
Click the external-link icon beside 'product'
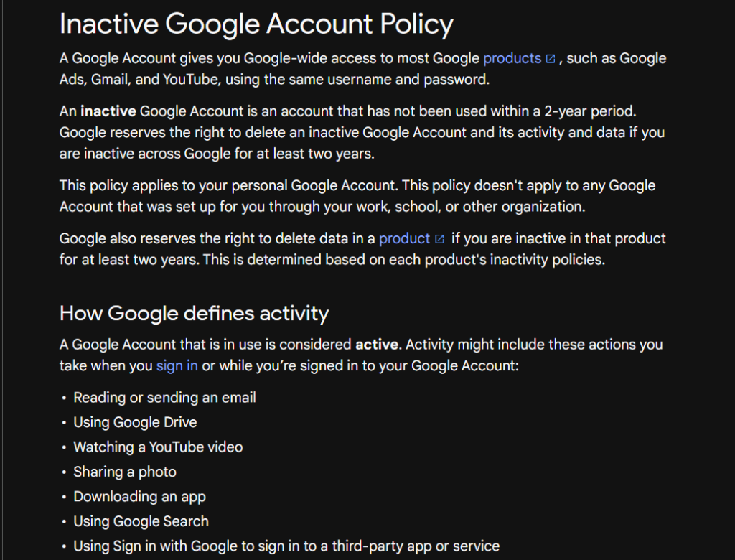[x=440, y=239]
